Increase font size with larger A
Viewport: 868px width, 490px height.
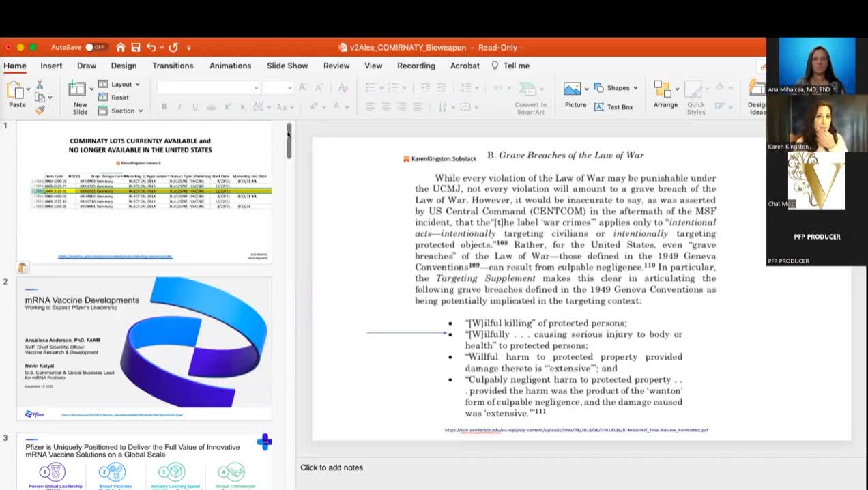tap(302, 87)
